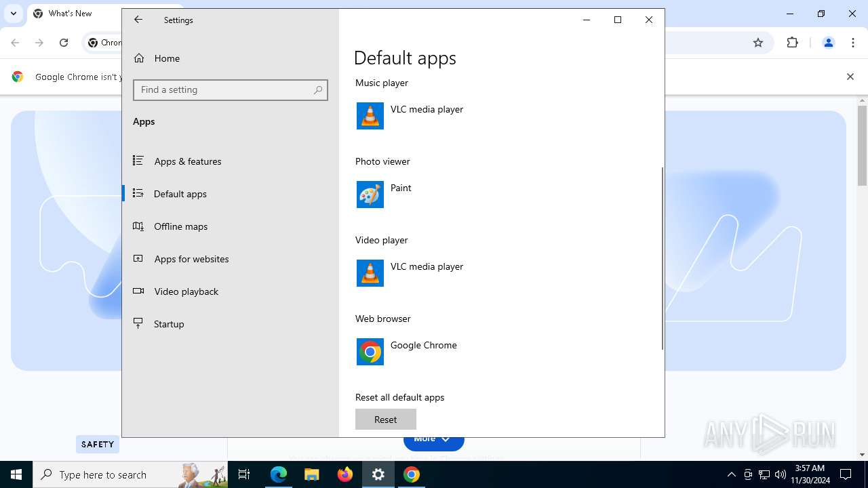
Task: Choose default Web browser Google Chrome
Action: (x=424, y=345)
